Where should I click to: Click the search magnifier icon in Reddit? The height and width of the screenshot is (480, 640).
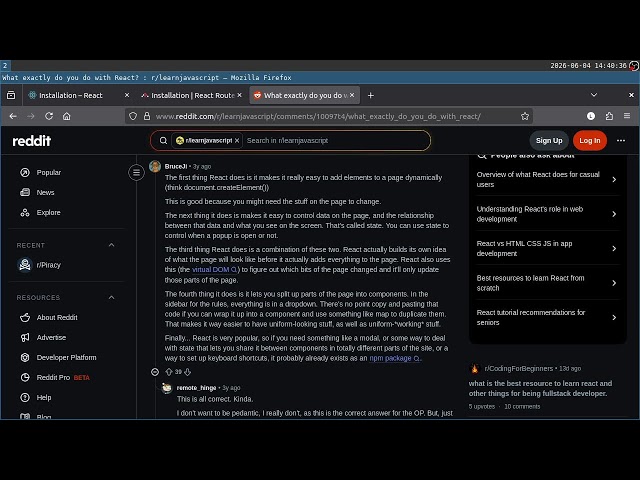163,140
